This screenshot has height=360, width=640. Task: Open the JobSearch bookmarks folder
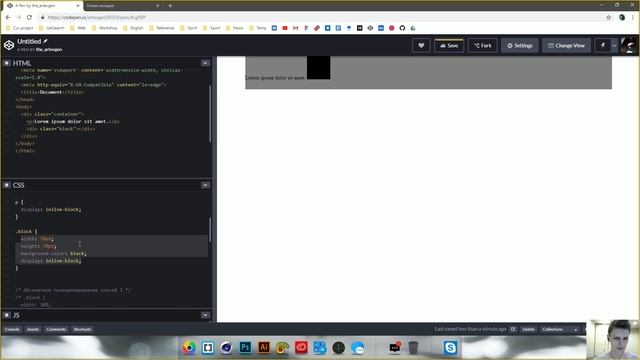pyautogui.click(x=52, y=28)
